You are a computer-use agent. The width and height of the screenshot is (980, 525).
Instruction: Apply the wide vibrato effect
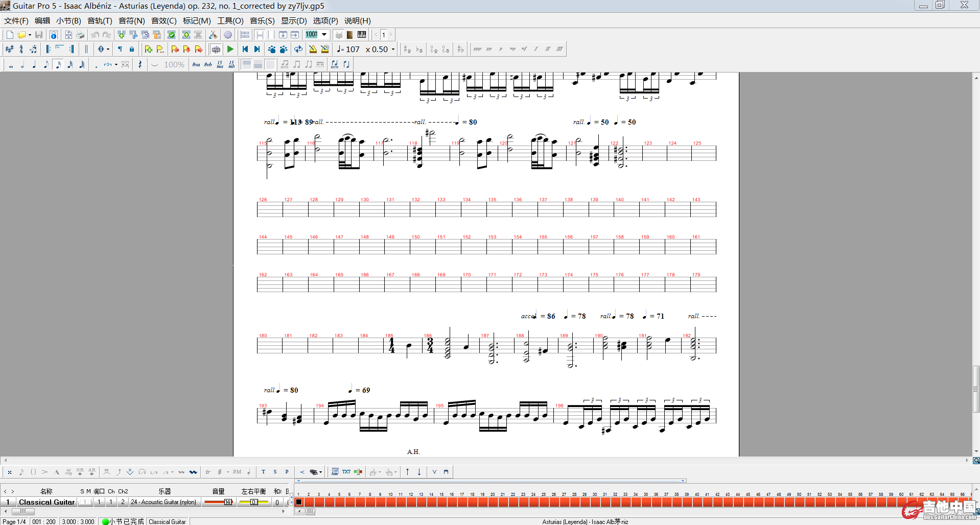point(193,472)
